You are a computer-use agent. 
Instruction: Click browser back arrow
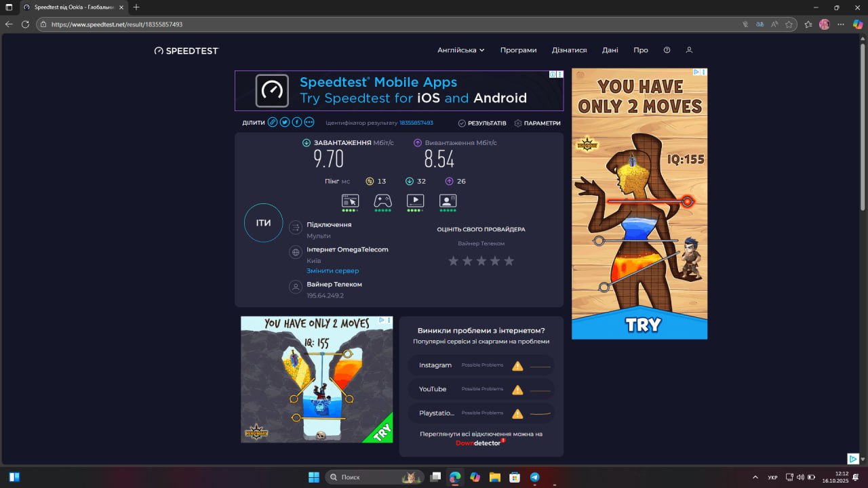pyautogui.click(x=9, y=24)
